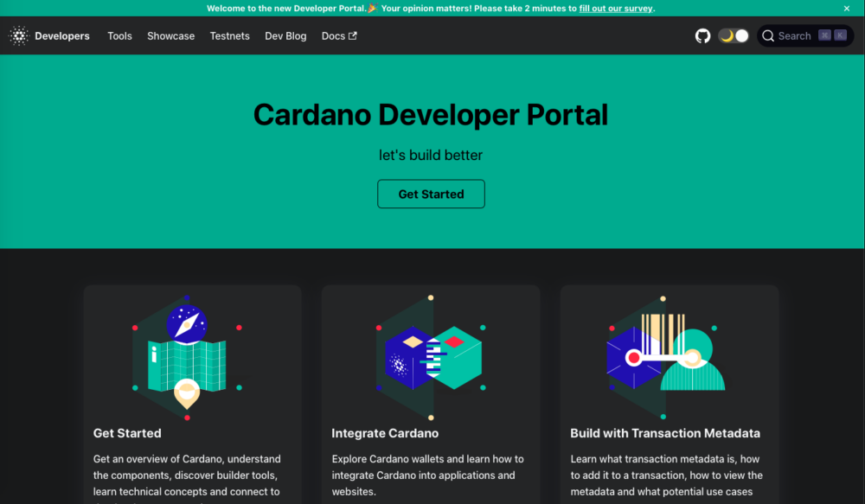Open the Dev Blog
Image resolution: width=865 pixels, height=504 pixels.
click(285, 35)
